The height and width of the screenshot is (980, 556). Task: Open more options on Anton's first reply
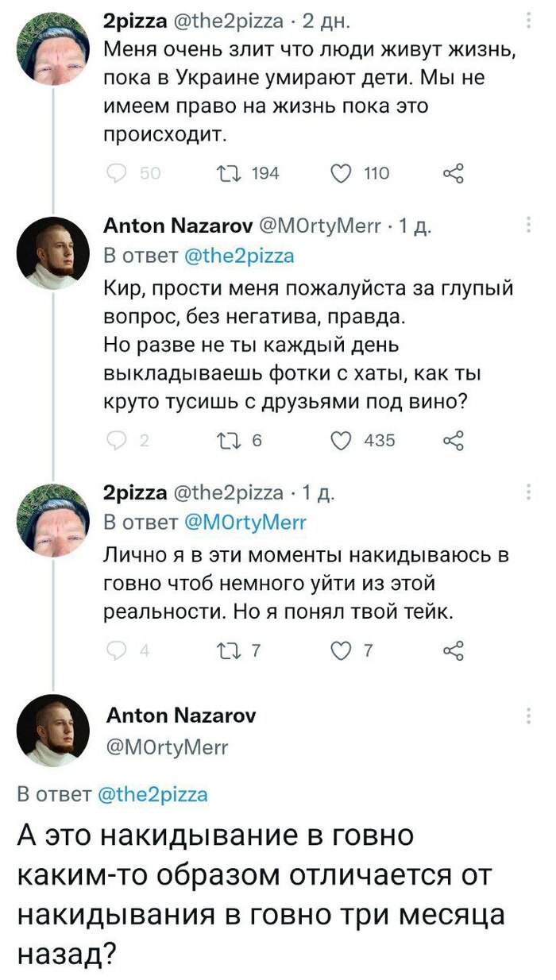(530, 226)
